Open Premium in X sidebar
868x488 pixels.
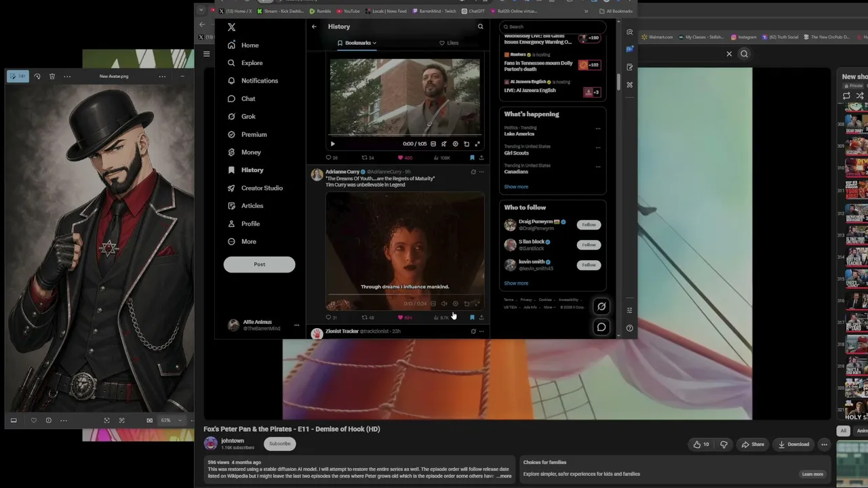coord(248,134)
